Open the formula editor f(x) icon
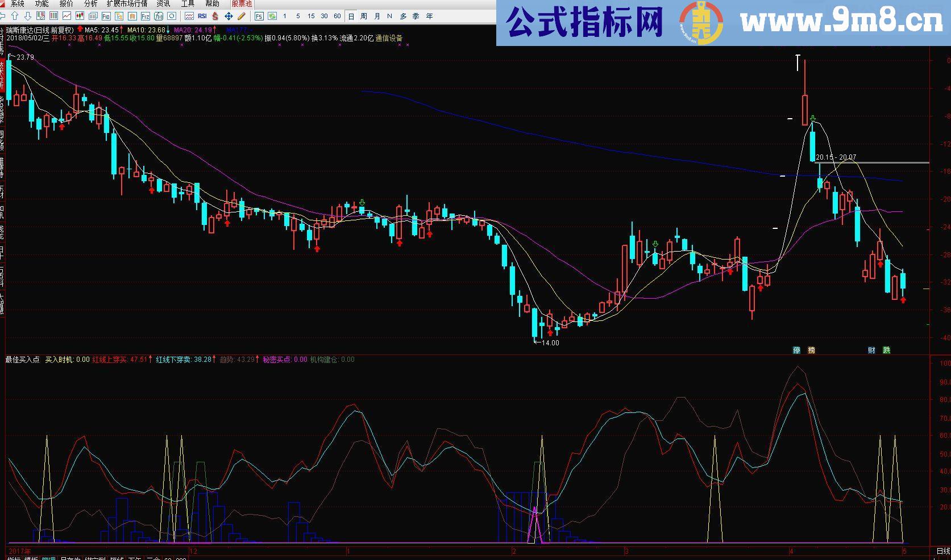 click(158, 16)
